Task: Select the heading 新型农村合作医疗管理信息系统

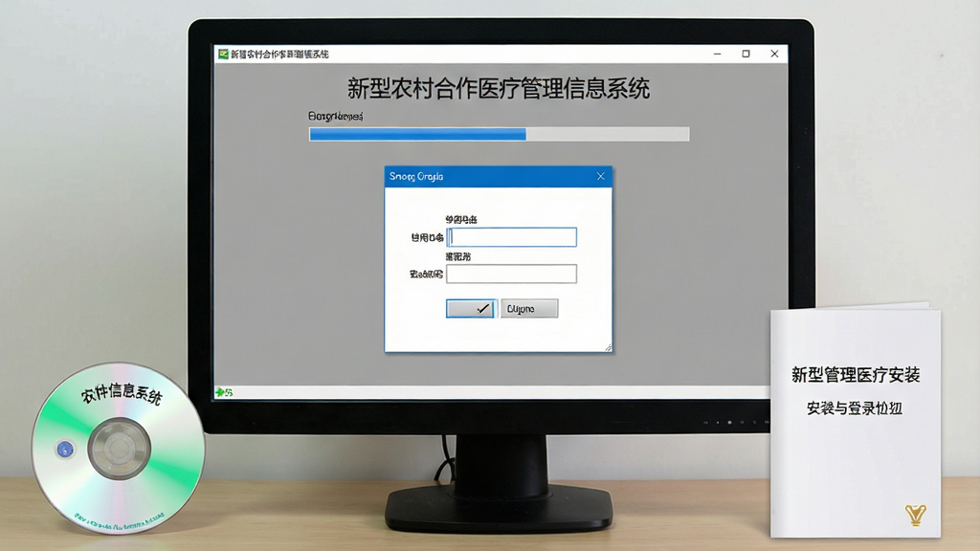Action: coord(498,89)
